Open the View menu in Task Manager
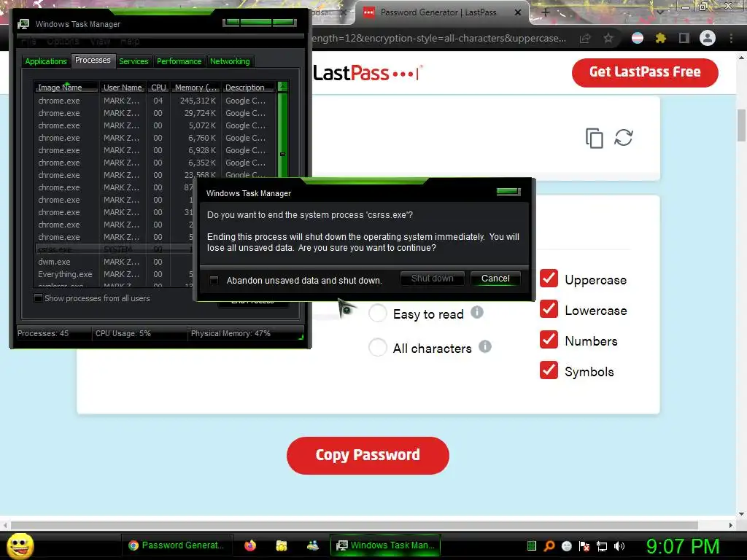The height and width of the screenshot is (560, 747). (x=100, y=42)
